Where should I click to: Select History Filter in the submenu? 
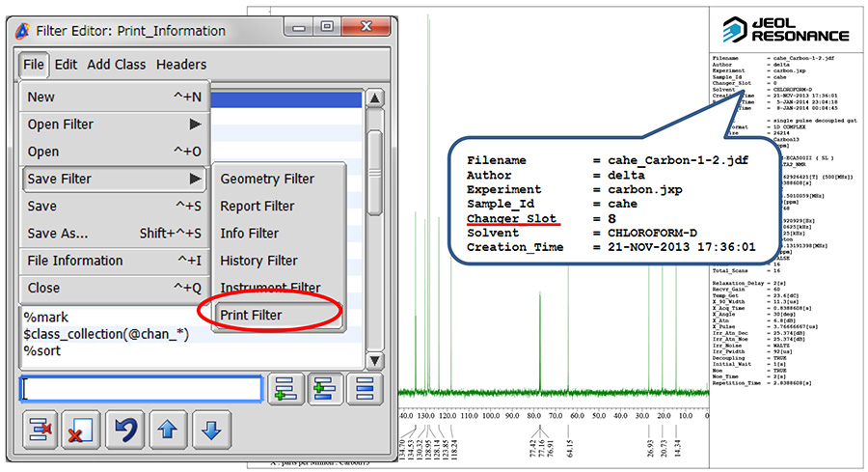279,261
